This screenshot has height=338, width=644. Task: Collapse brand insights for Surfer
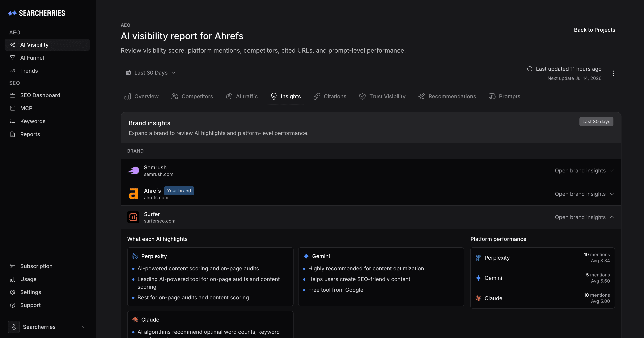[x=584, y=217]
